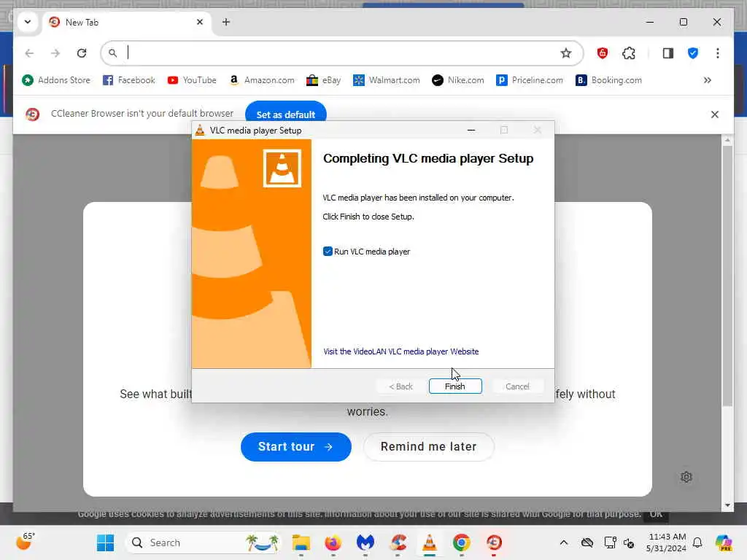Open Booking.com bookmark
Screen dimensions: 747x560
[609, 80]
